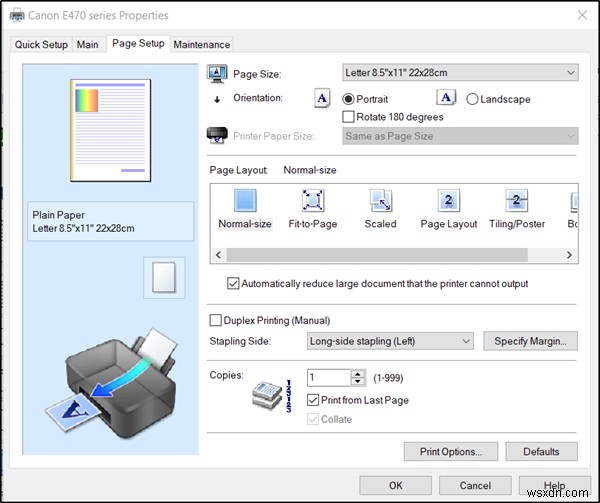Click the layout list horizontal scrollbar thumb

[x=377, y=255]
